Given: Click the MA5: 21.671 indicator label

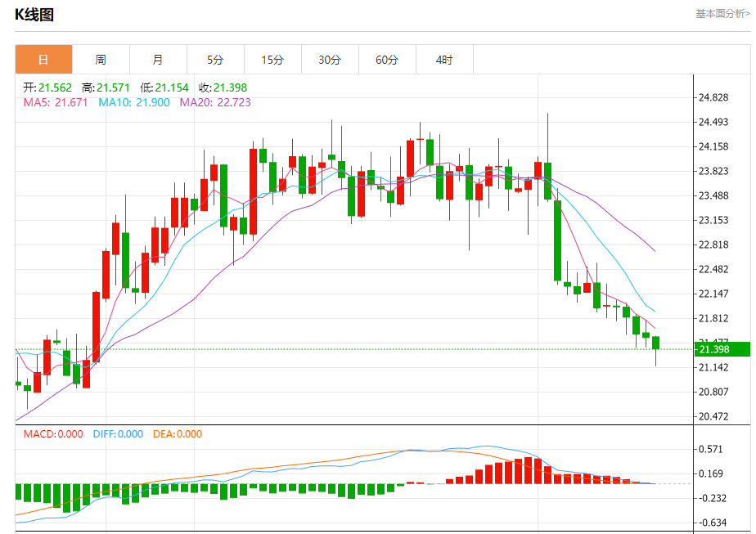Looking at the screenshot, I should point(56,102).
